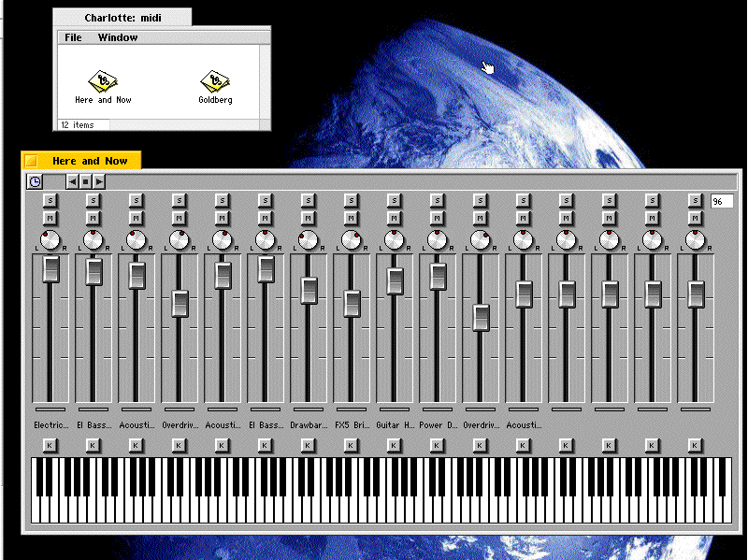Viewport: 748px width, 560px height.
Task: Open the Goldberg MIDI file icon
Action: 215,81
